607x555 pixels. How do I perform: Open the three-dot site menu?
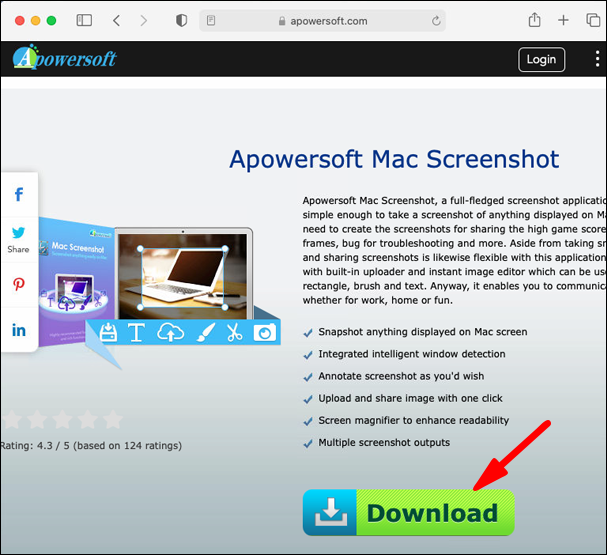tap(597, 59)
